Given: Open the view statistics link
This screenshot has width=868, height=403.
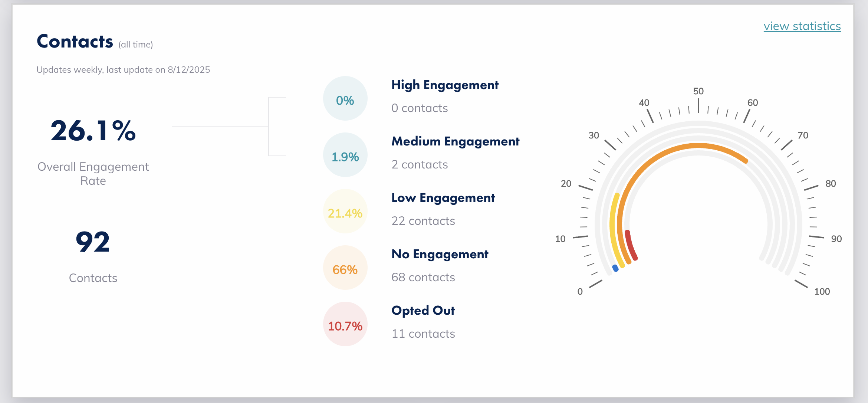Looking at the screenshot, I should (802, 26).
